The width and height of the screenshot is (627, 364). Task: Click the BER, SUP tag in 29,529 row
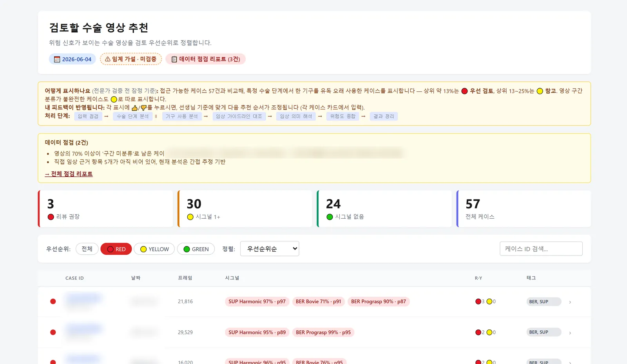pos(544,332)
